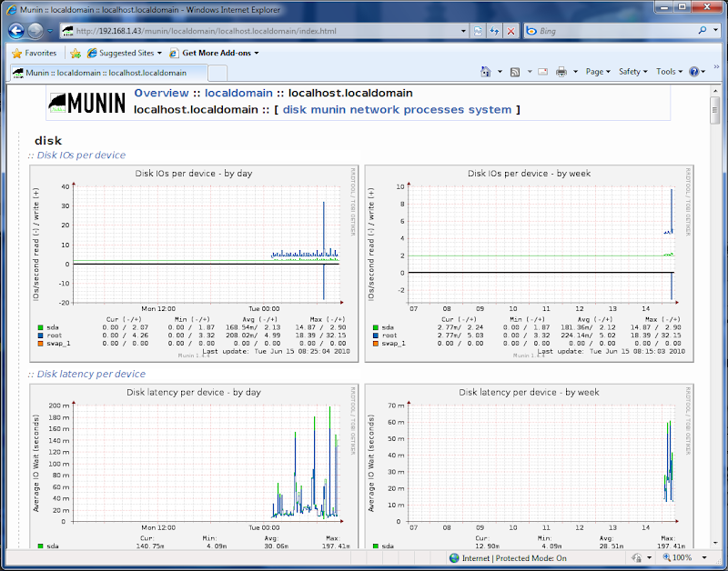Open the Page dropdown menu

click(597, 72)
